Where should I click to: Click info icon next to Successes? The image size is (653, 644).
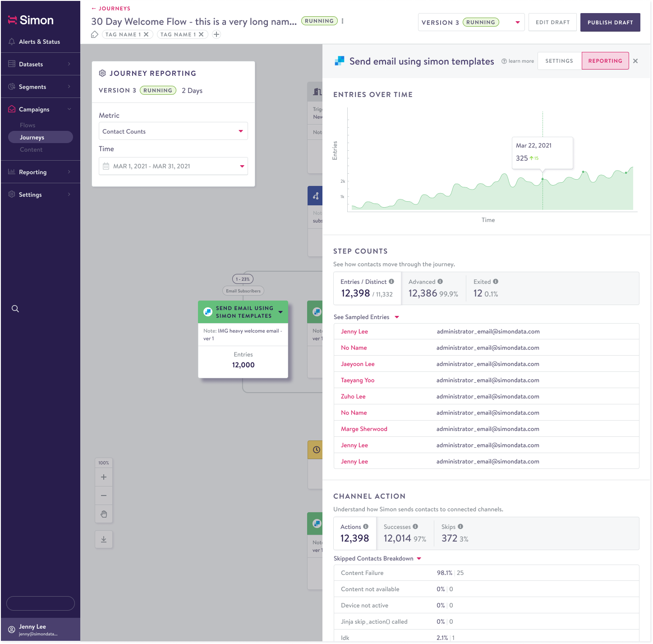point(415,526)
